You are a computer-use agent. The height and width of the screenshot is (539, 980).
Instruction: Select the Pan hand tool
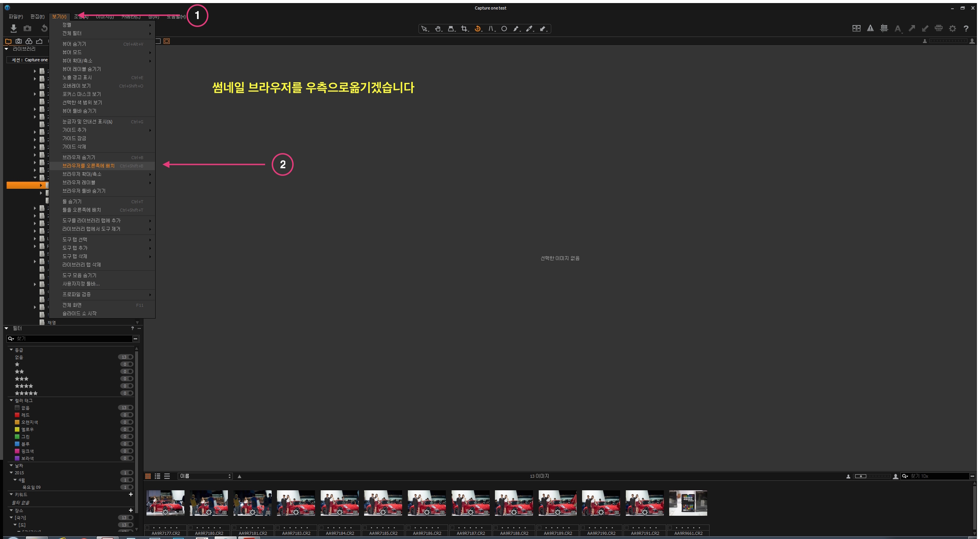(437, 29)
